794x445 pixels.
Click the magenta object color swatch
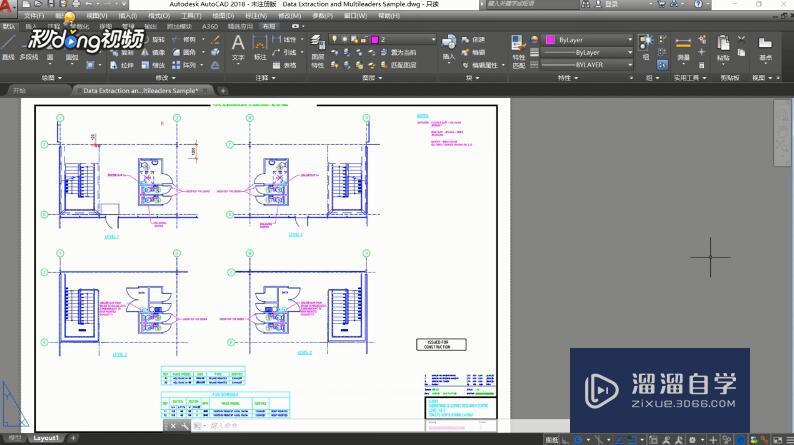[x=550, y=39]
